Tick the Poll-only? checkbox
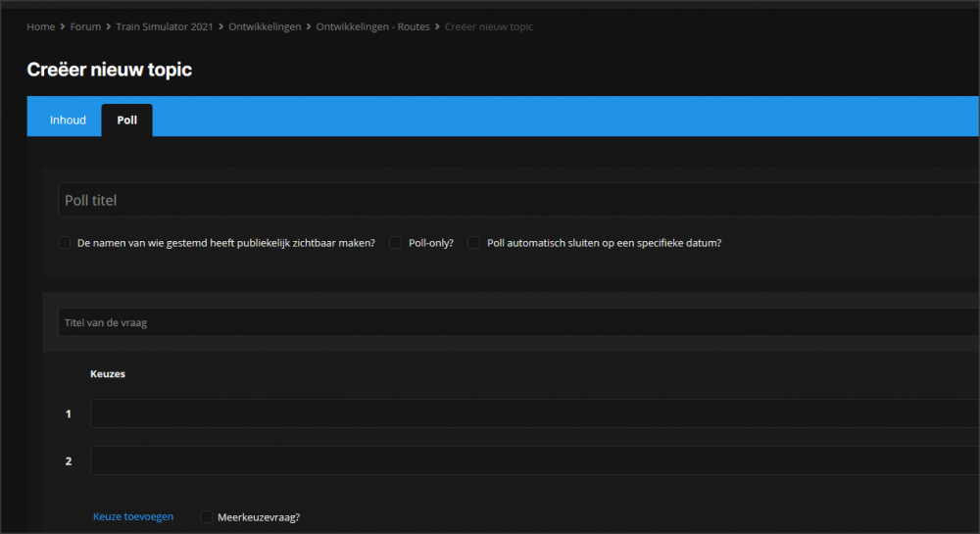This screenshot has height=534, width=980. [x=396, y=243]
